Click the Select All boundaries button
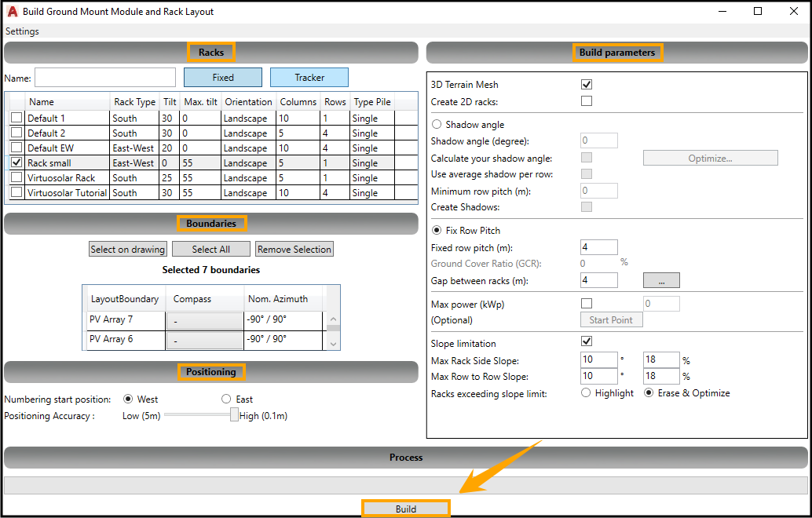 click(210, 250)
